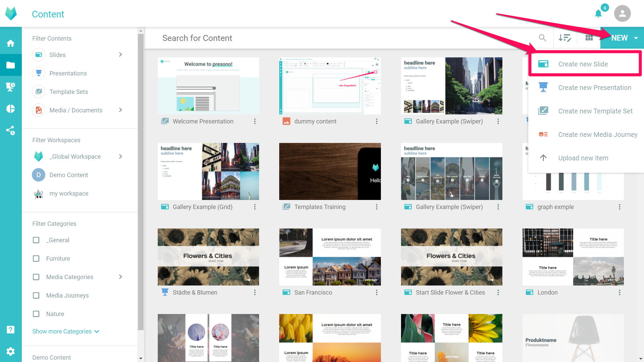The image size is (644, 362).
Task: Click the filter panel scrollbar down arrow
Action: [x=141, y=358]
